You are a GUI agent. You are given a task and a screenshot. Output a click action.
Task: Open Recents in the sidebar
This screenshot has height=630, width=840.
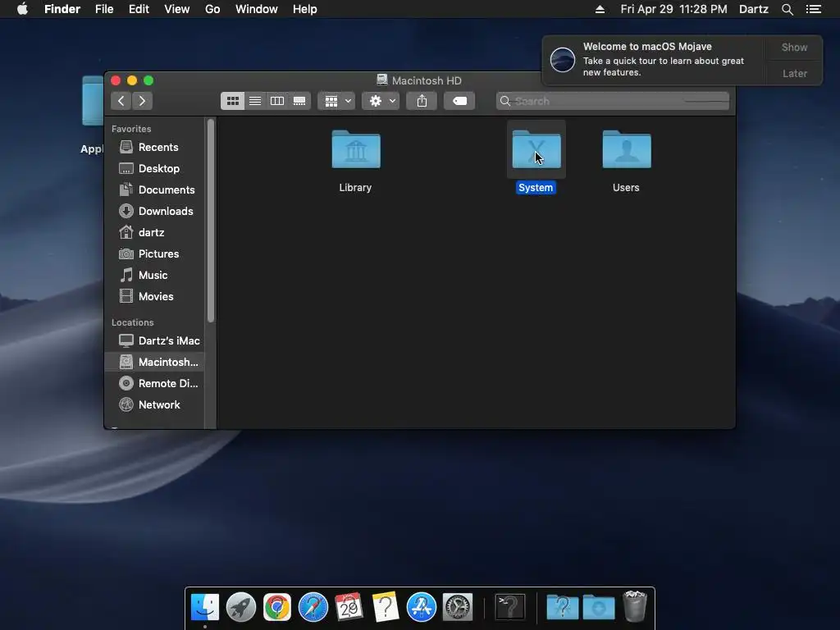click(155, 147)
